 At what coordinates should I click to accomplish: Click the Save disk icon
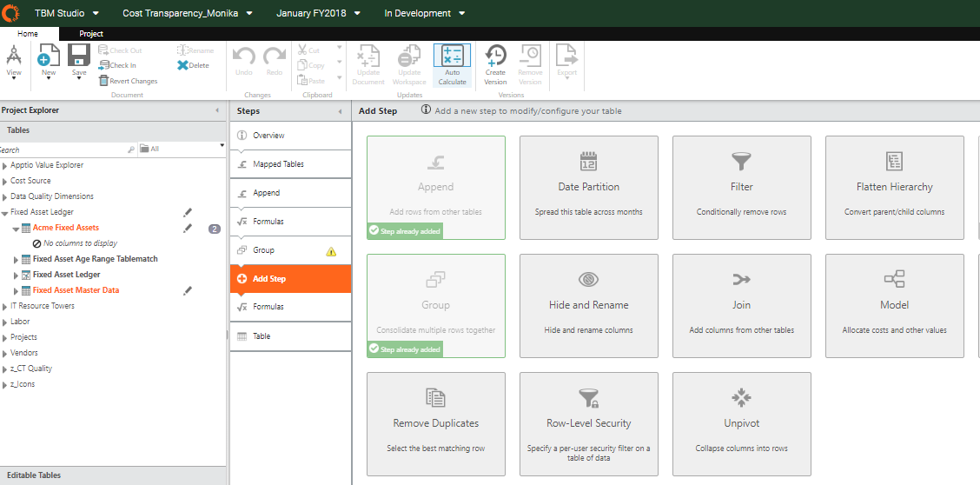pyautogui.click(x=79, y=56)
